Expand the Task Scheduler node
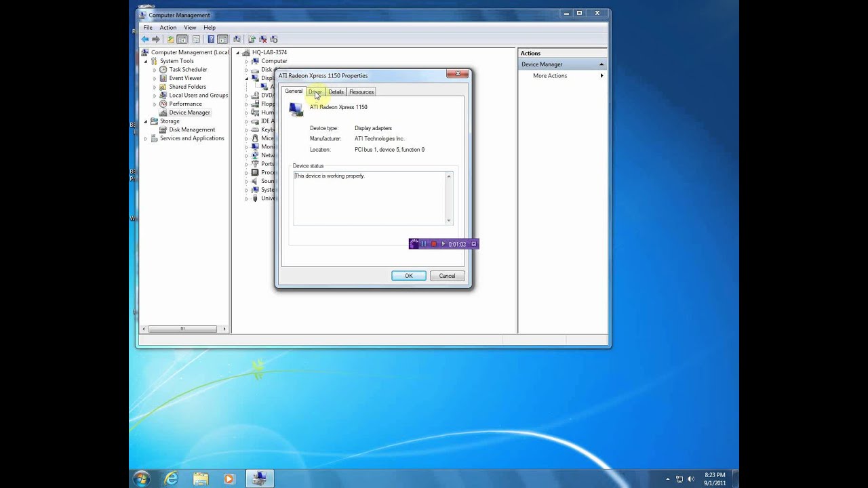 tap(155, 70)
